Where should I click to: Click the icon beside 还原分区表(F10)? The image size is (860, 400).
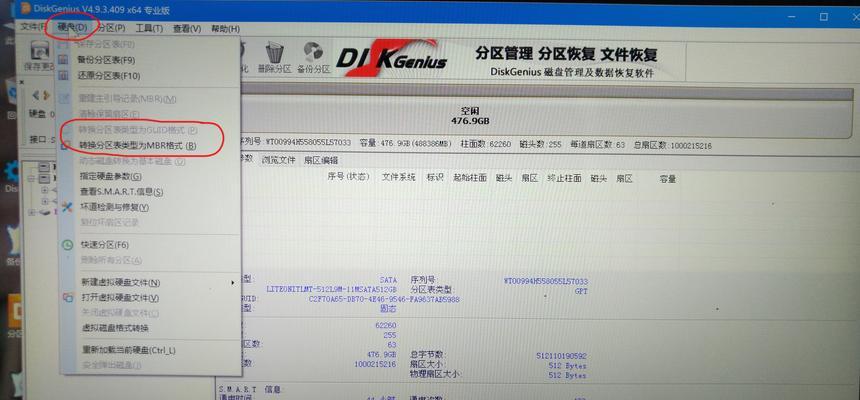click(63, 76)
